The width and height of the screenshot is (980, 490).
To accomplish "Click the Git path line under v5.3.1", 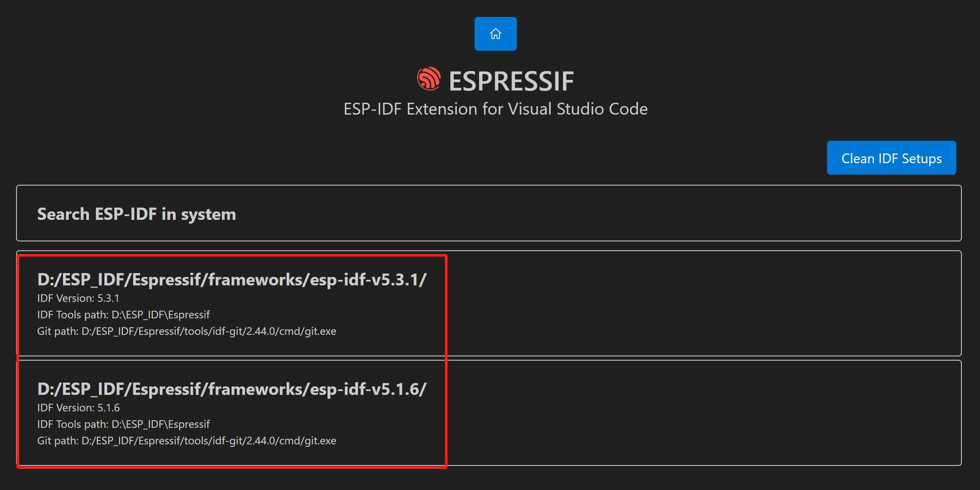I will (186, 331).
